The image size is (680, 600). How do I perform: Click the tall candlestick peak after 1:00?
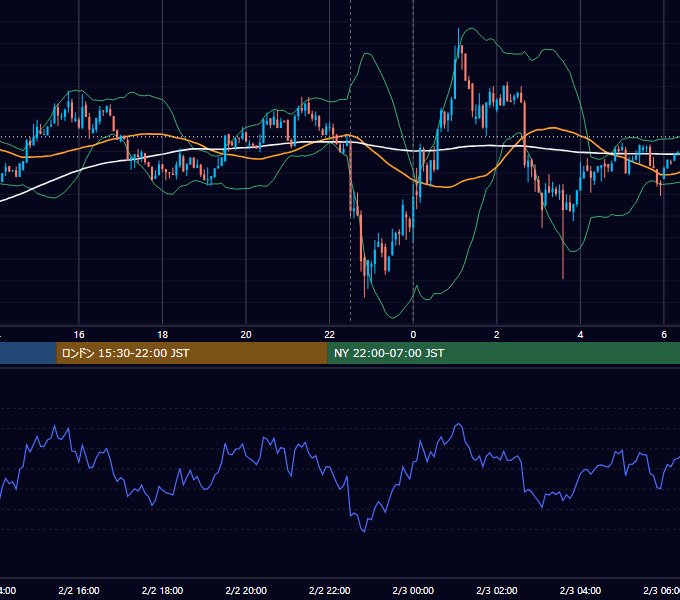458,43
